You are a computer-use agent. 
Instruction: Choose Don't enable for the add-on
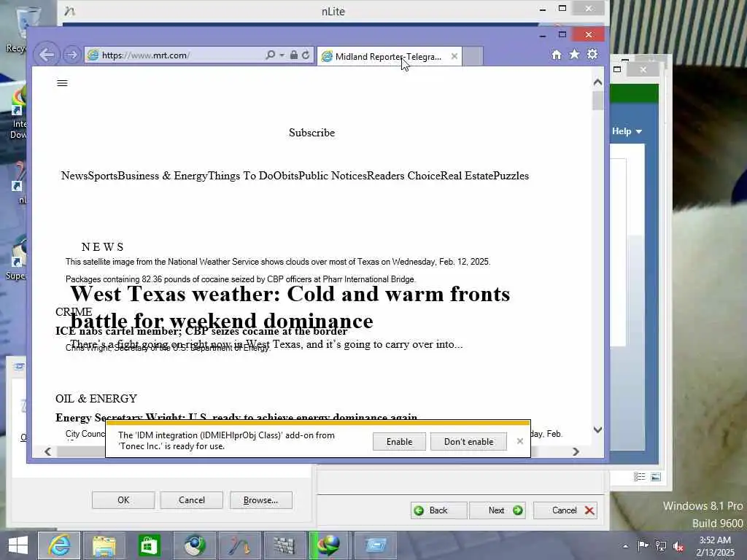click(469, 442)
